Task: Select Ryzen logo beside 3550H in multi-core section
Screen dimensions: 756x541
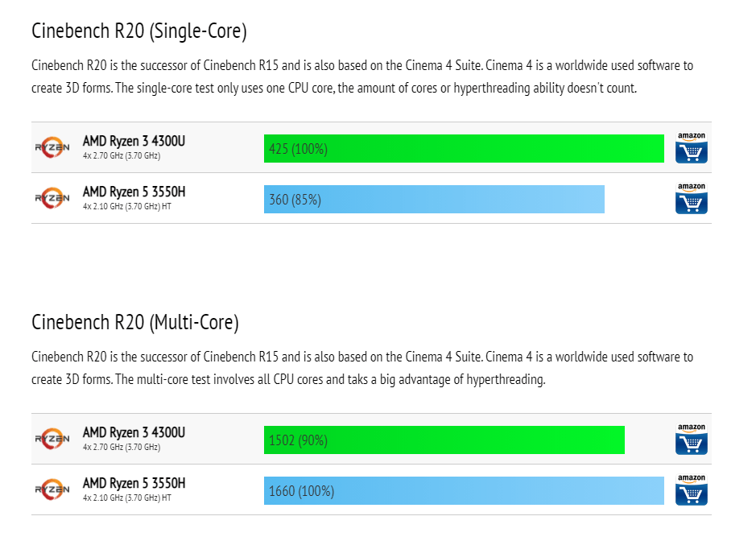Action: click(x=52, y=489)
